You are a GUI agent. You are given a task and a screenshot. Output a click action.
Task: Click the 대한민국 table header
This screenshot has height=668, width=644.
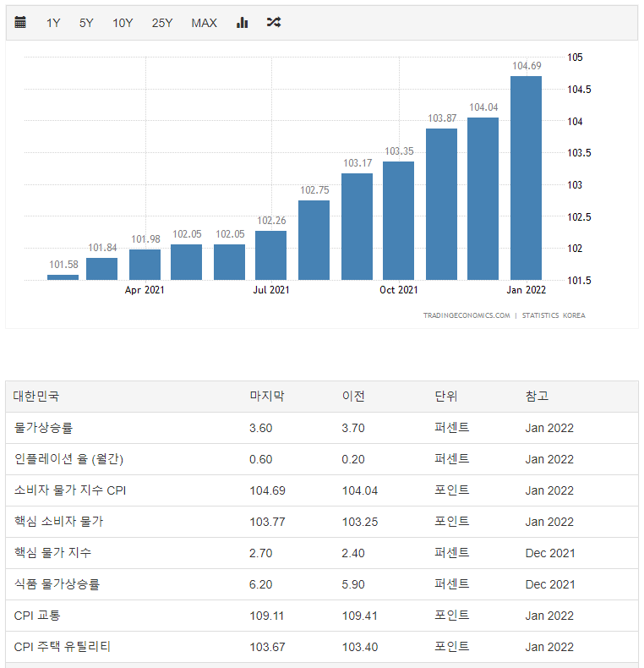35,397
